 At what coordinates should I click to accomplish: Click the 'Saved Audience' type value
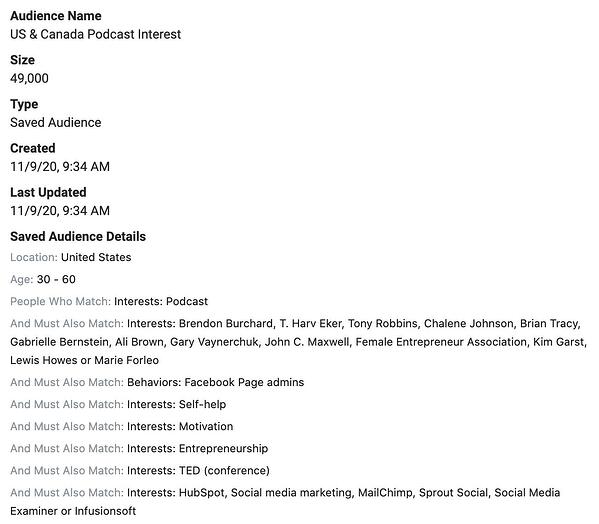(x=56, y=123)
